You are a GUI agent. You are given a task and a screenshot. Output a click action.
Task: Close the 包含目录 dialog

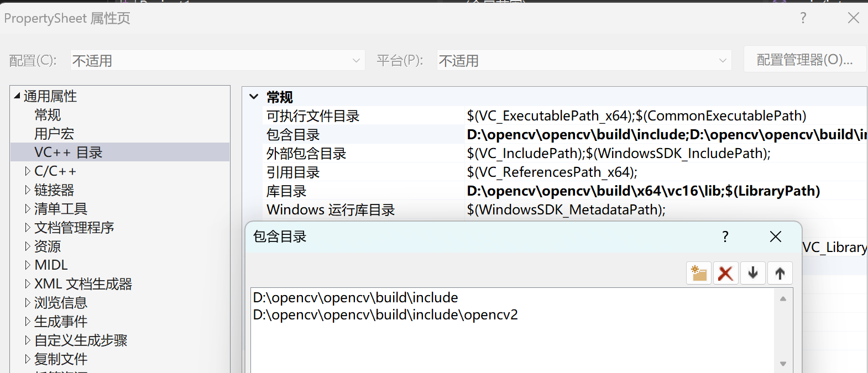(x=775, y=237)
